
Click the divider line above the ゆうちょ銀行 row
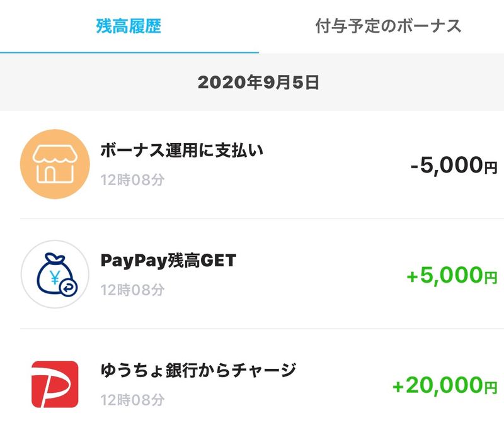coord(262,329)
